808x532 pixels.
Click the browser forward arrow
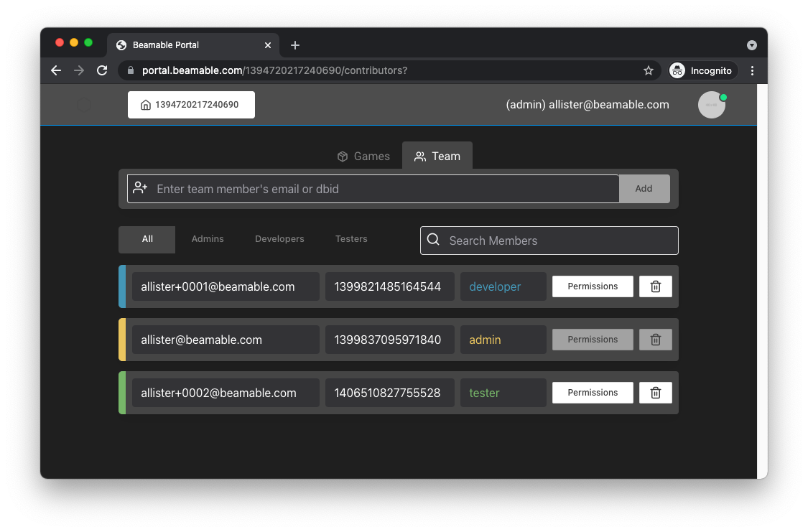coord(79,70)
